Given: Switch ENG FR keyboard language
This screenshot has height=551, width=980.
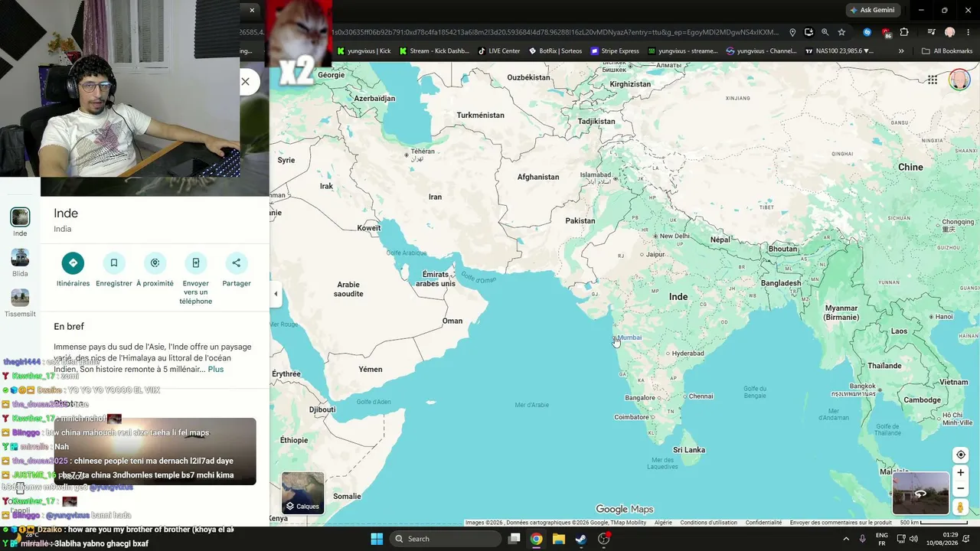Looking at the screenshot, I should click(882, 539).
